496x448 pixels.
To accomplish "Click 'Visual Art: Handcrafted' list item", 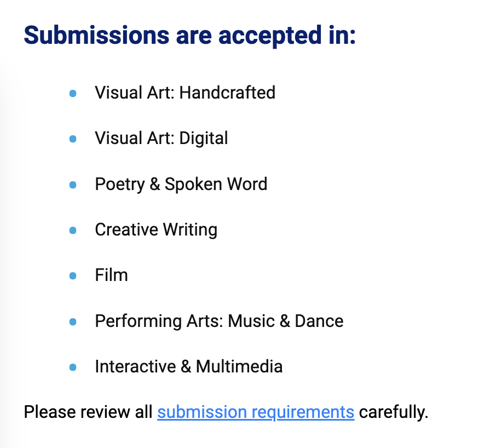I will click(184, 93).
